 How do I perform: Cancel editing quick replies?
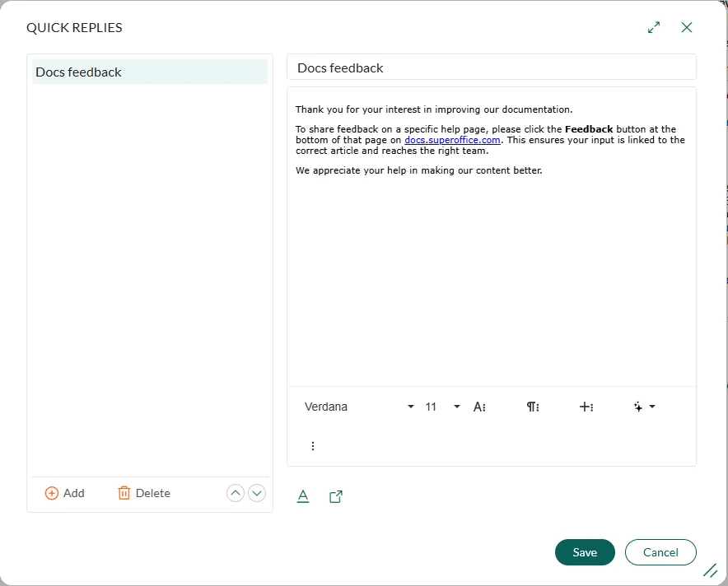pos(660,552)
